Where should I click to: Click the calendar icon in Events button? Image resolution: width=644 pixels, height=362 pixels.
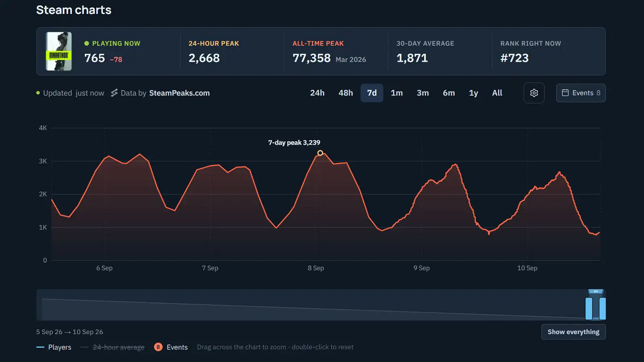565,93
